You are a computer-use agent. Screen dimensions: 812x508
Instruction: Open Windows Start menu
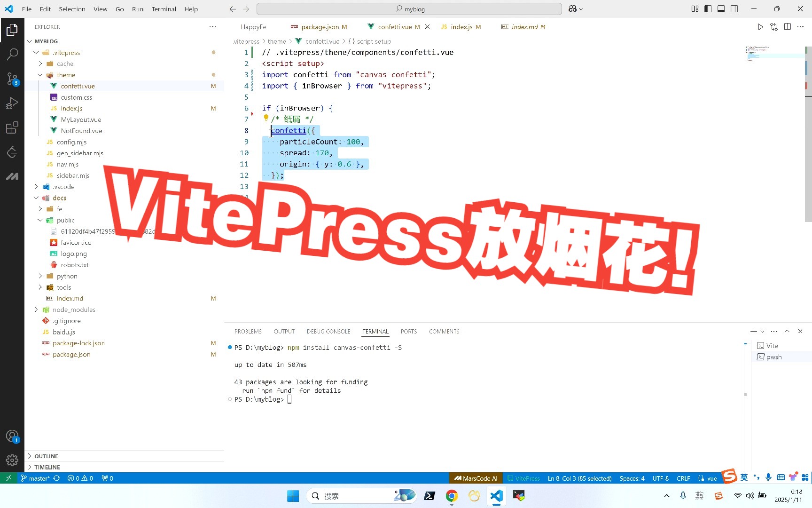coord(293,496)
